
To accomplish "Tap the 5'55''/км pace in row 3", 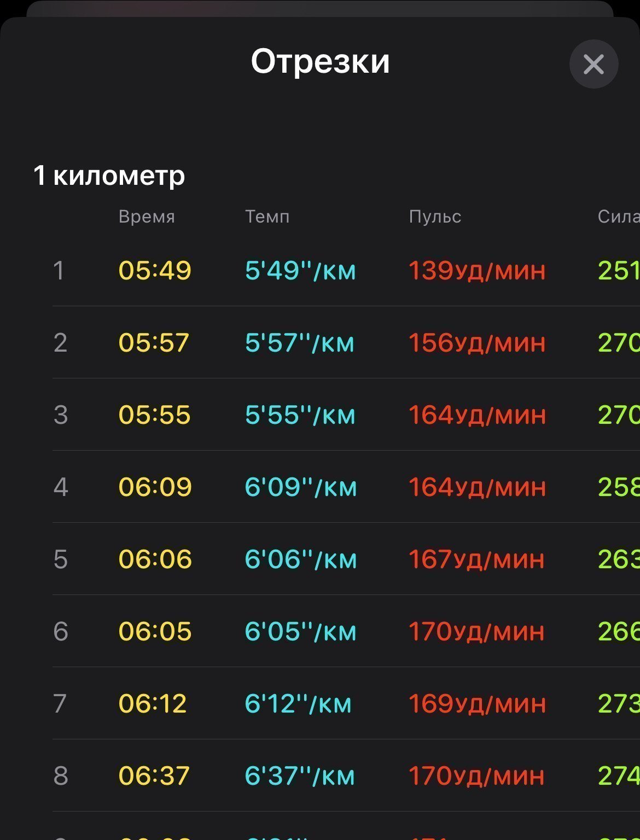I will click(300, 415).
